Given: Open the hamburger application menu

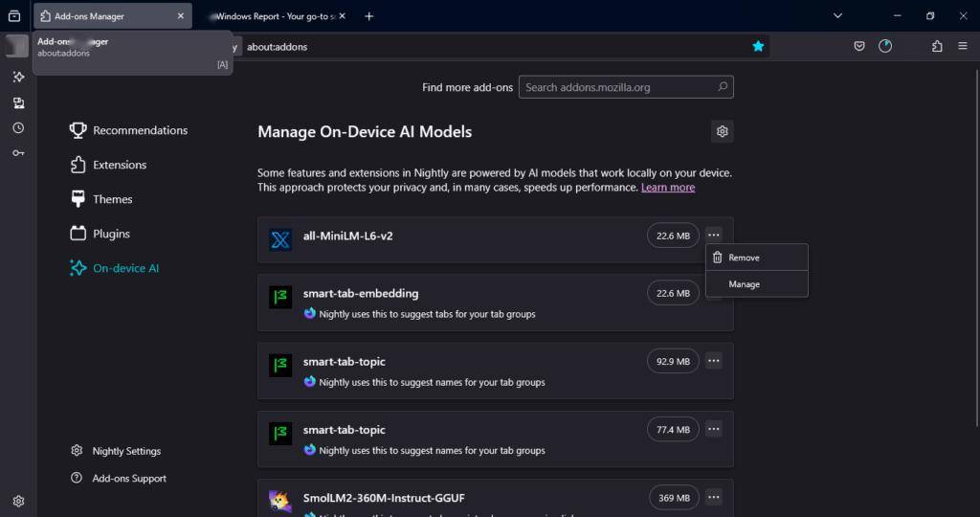Looking at the screenshot, I should 963,46.
